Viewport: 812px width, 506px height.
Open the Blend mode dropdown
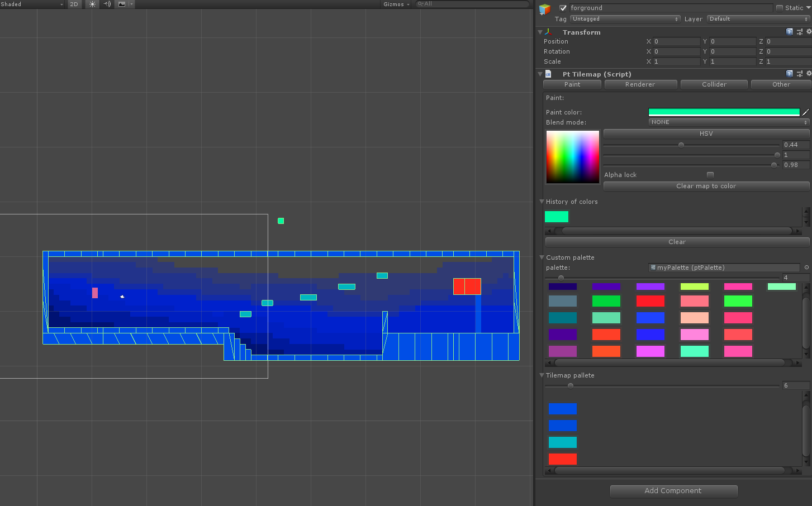click(x=729, y=122)
